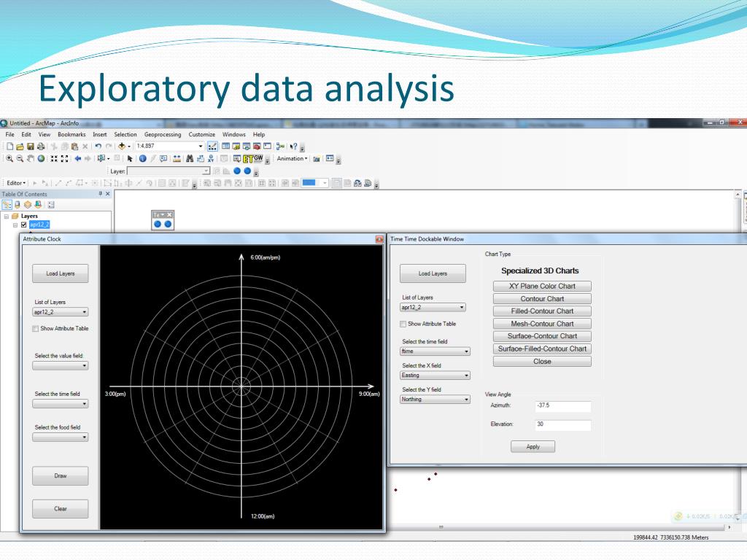Check Show Attribute Table in Attribute Clock
Screen dimensions: 747x560
click(x=35, y=329)
